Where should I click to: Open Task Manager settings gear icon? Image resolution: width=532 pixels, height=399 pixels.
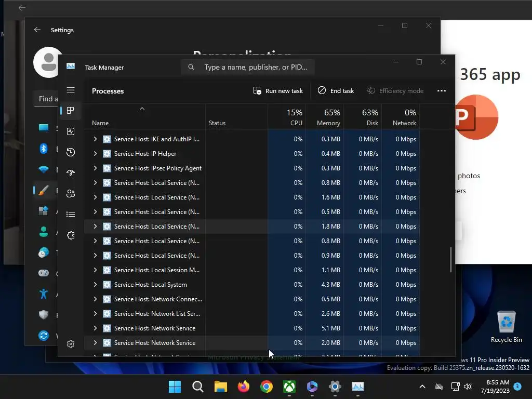[71, 344]
